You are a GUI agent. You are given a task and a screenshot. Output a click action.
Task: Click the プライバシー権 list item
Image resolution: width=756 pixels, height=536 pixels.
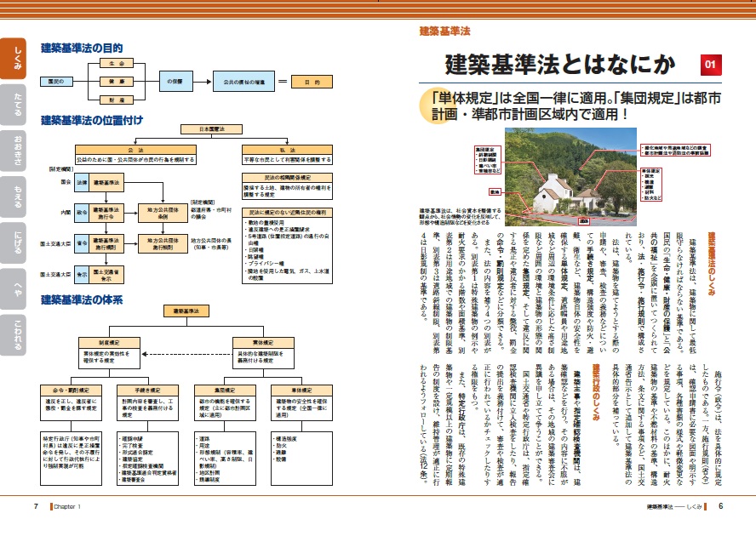266,264
